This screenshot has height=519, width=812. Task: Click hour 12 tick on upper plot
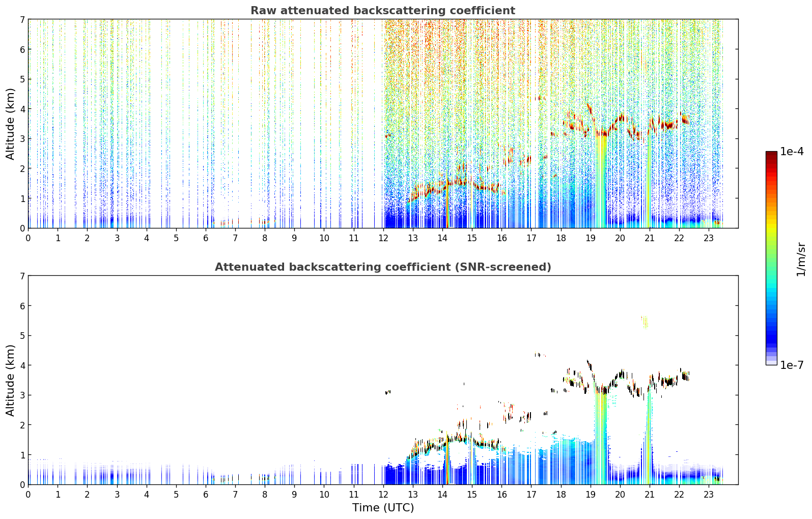tap(383, 238)
